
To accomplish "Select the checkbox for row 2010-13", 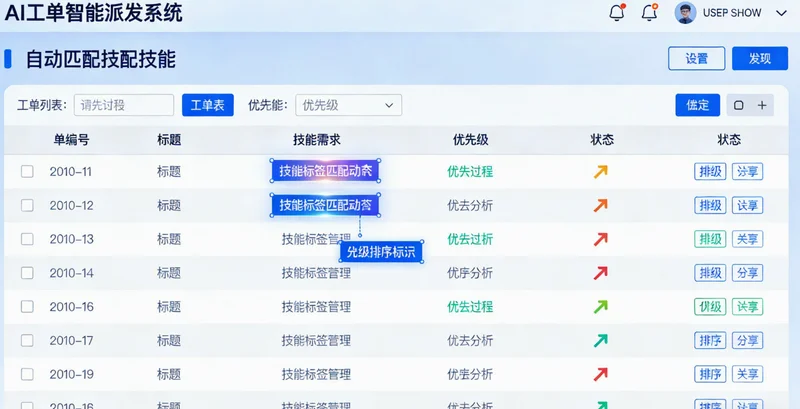I will click(27, 239).
